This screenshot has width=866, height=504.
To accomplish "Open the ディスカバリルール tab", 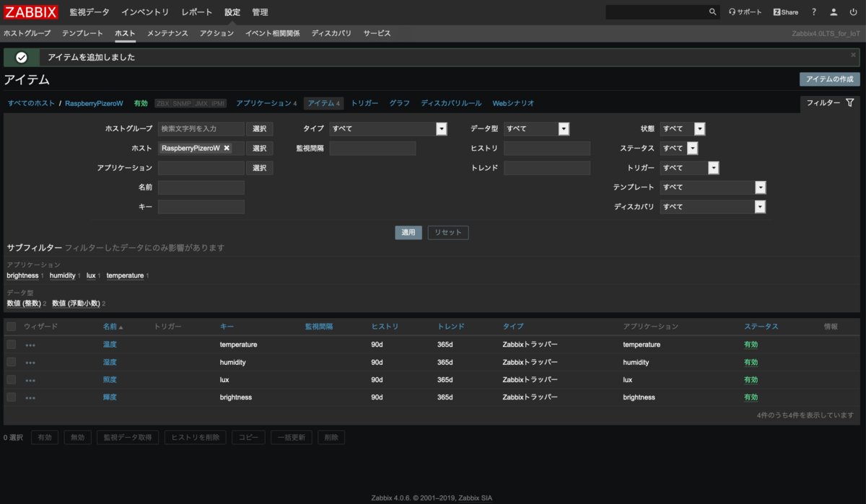I will click(451, 104).
